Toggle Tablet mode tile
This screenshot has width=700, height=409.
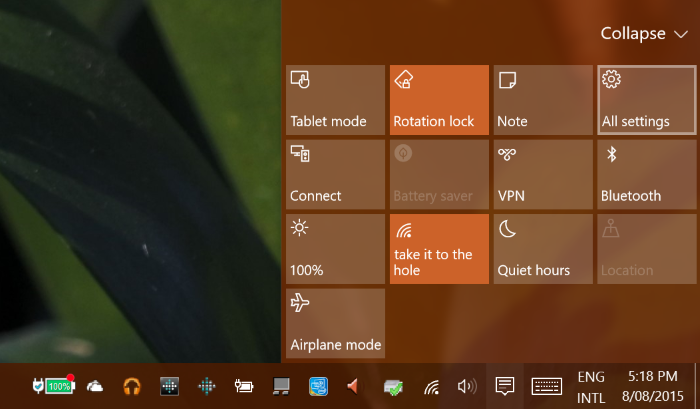click(335, 100)
